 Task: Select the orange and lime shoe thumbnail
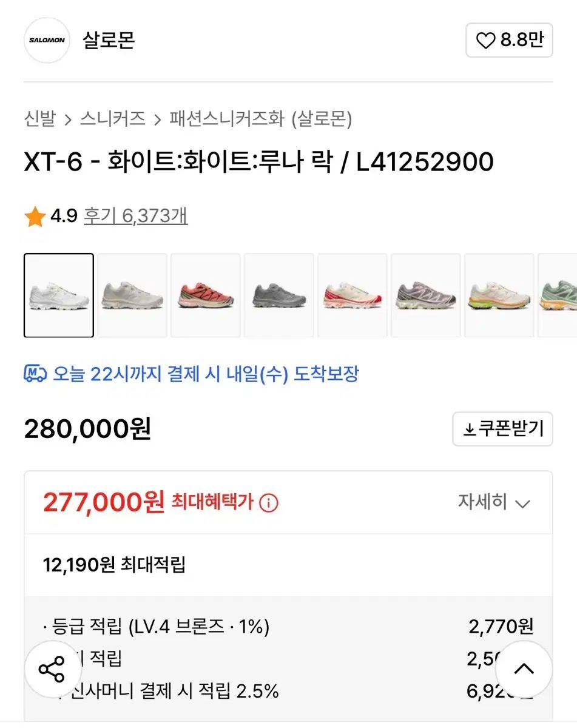[499, 295]
